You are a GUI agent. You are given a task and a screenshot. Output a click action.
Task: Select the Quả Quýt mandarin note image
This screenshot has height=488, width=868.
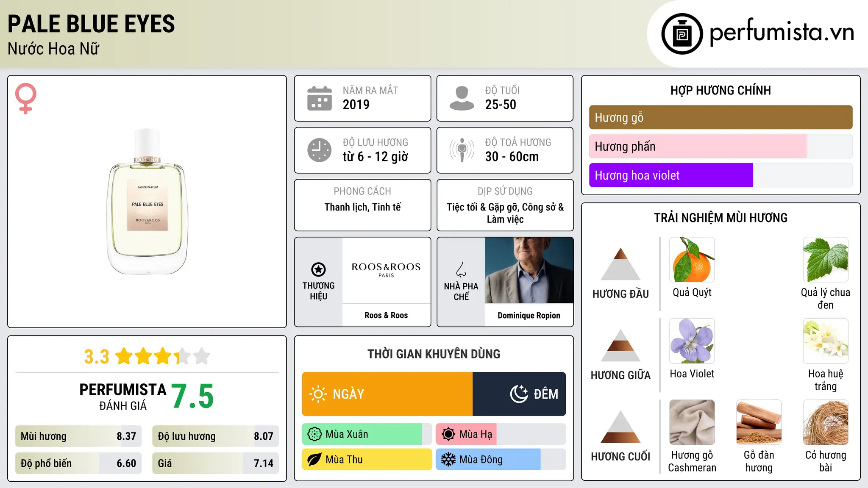(692, 260)
